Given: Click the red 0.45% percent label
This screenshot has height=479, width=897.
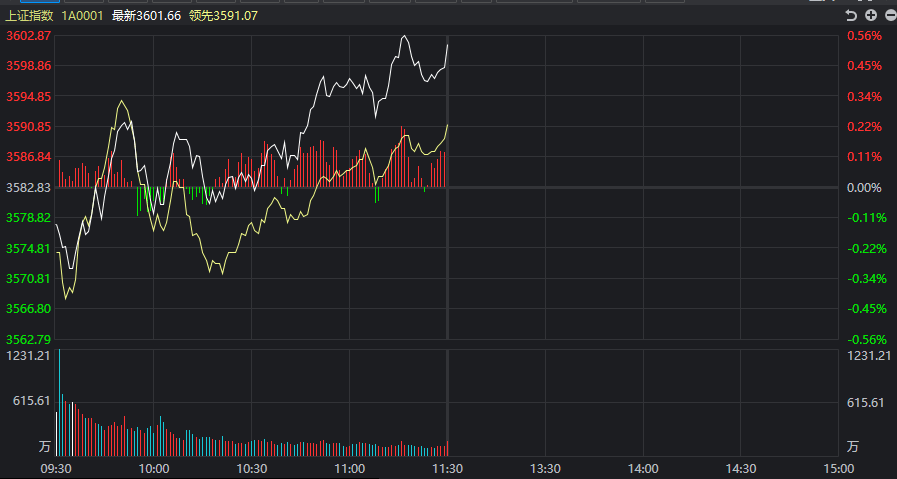Looking at the screenshot, I should pyautogui.click(x=864, y=66).
